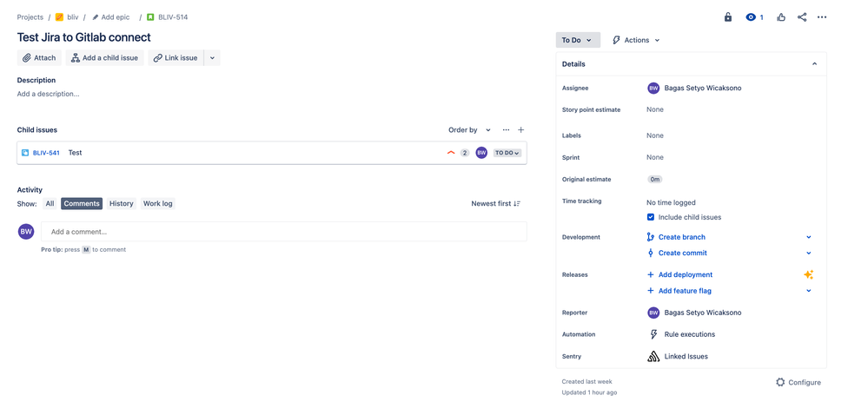868x415 pixels.
Task: Toggle Newest first sort order
Action: pyautogui.click(x=496, y=204)
